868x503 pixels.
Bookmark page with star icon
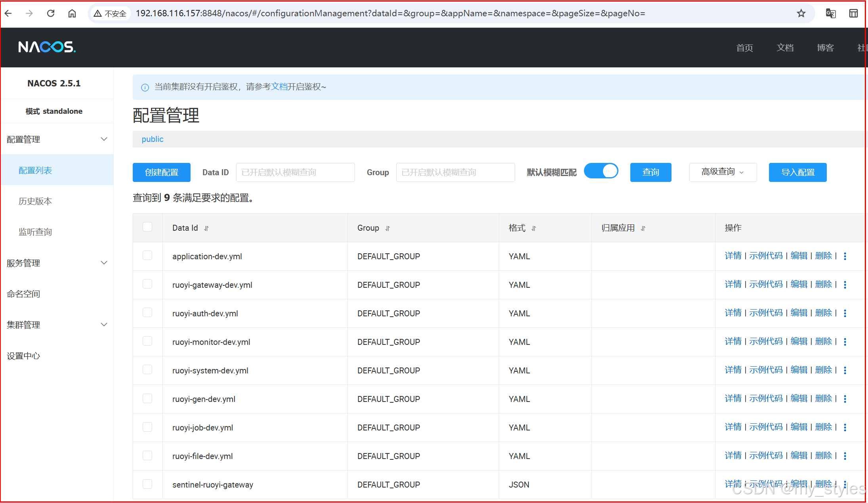pos(801,13)
